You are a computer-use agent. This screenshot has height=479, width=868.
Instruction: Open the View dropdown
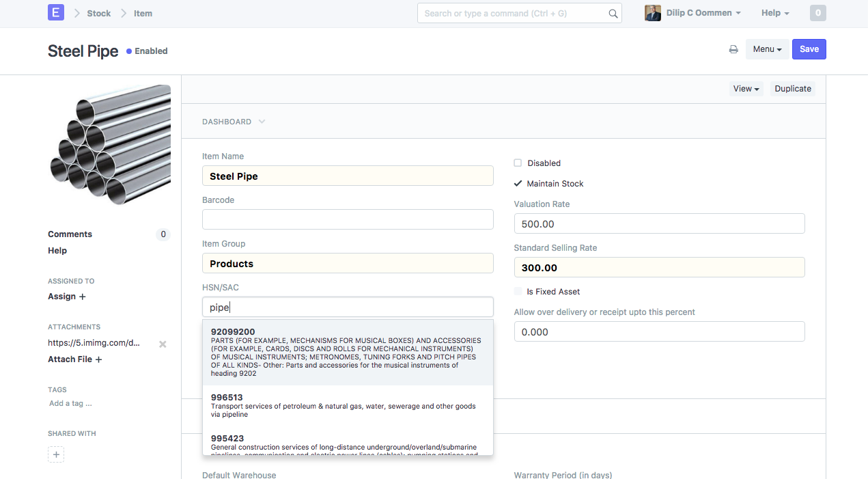(746, 89)
